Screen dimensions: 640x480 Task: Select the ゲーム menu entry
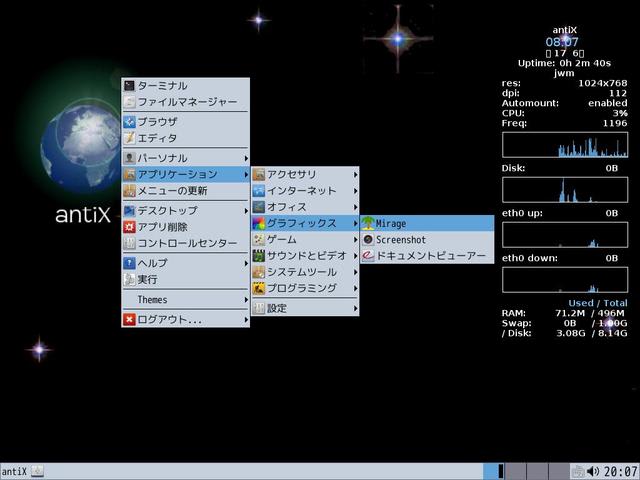click(x=305, y=239)
